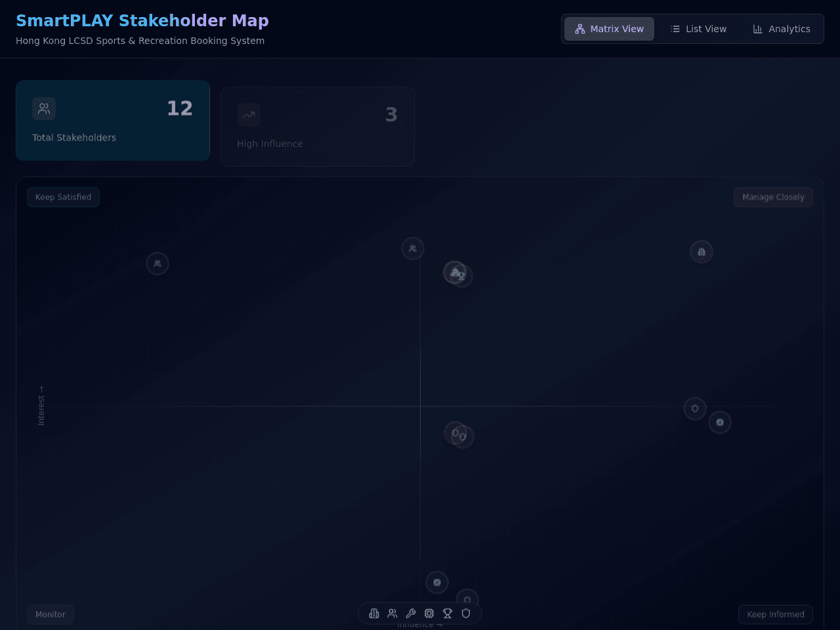The width and height of the screenshot is (840, 630).
Task: Click the people icon in Total Stakeholders card
Action: (44, 109)
